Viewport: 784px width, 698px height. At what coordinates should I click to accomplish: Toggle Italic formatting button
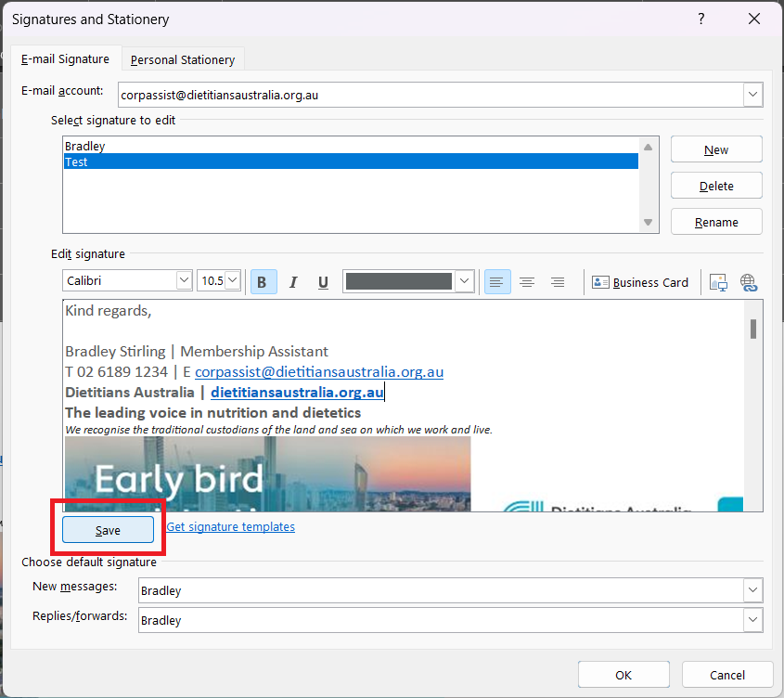(x=293, y=282)
